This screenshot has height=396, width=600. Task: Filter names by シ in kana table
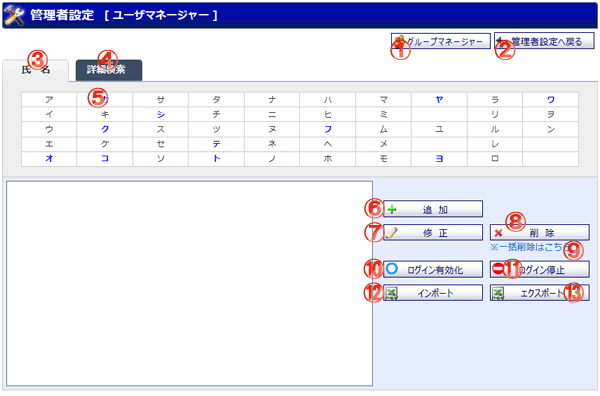click(x=161, y=114)
